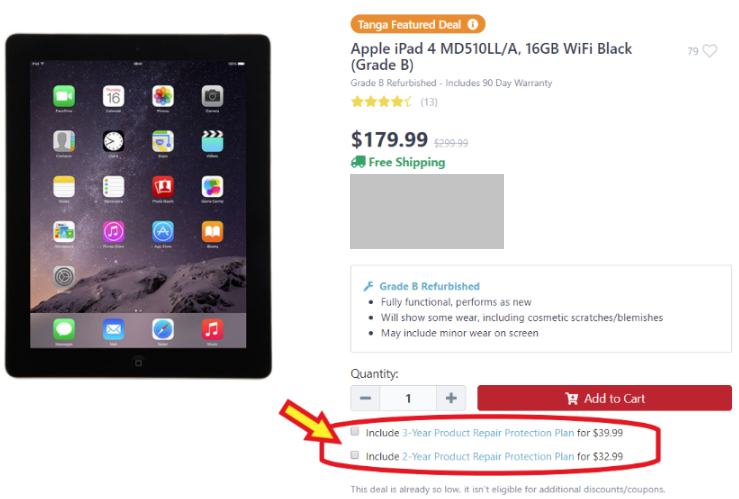Click the quantity input field
This screenshot has height=499, width=739.
[x=408, y=398]
